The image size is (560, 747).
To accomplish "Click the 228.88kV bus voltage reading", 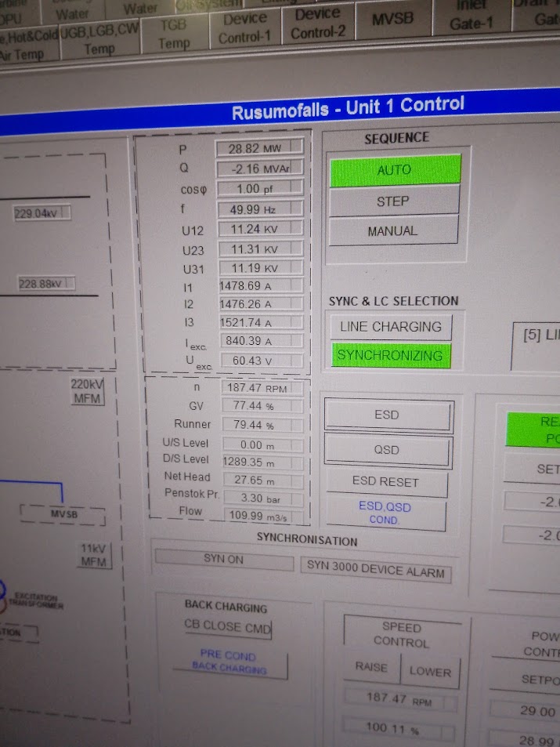I will pos(46,284).
